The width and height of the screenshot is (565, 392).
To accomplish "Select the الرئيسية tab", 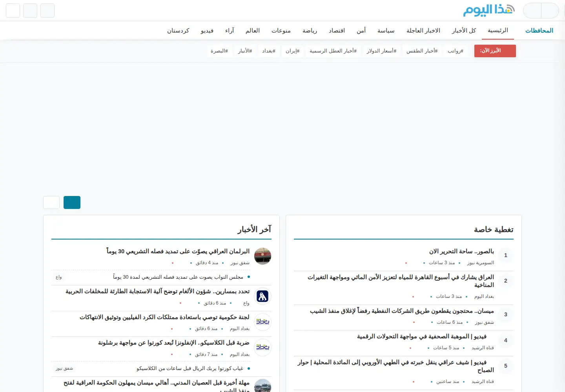I will coord(498,30).
